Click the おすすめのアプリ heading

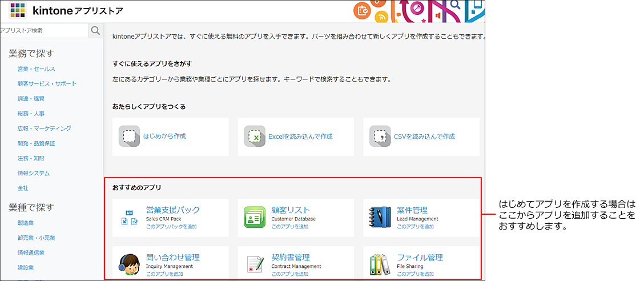click(137, 188)
